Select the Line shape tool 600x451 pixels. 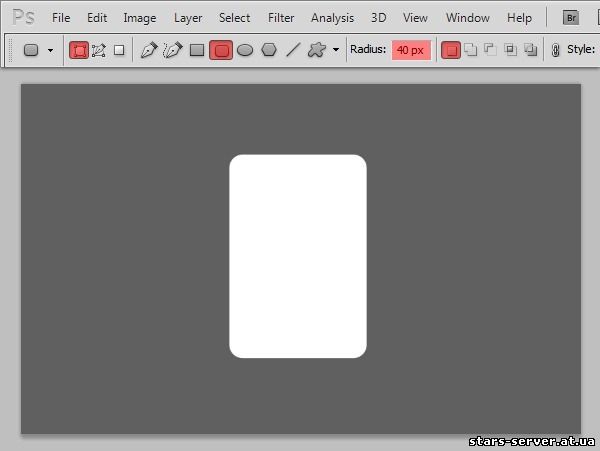pyautogui.click(x=293, y=50)
